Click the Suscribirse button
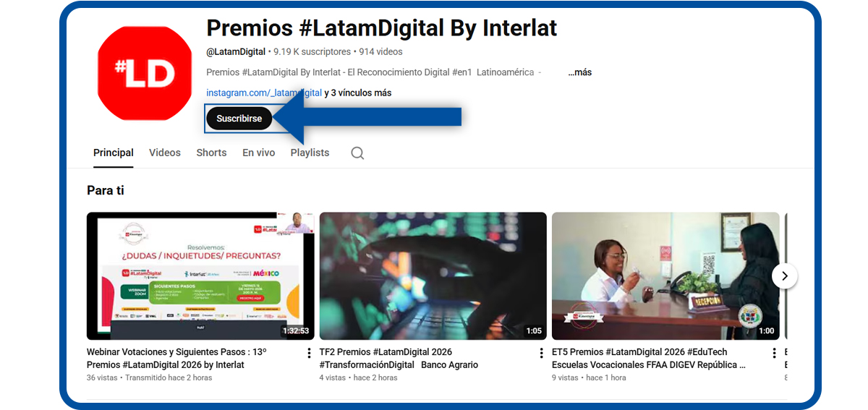This screenshot has height=410, width=868. [239, 119]
